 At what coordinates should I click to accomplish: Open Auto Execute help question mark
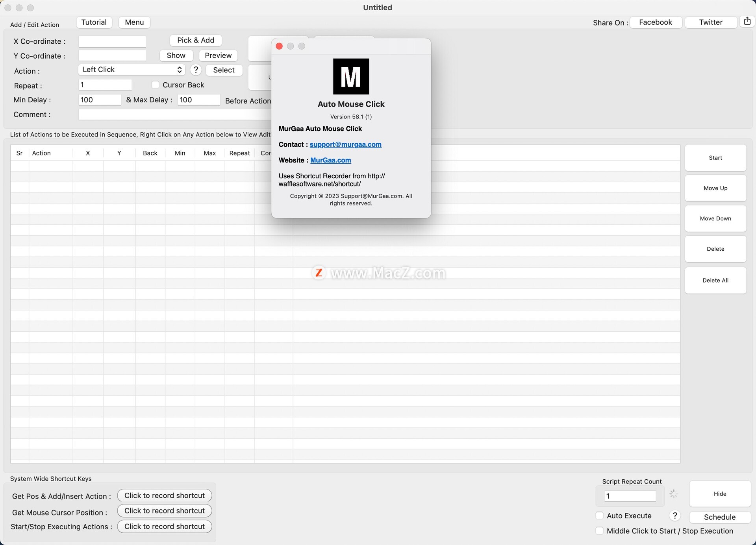coord(675,515)
